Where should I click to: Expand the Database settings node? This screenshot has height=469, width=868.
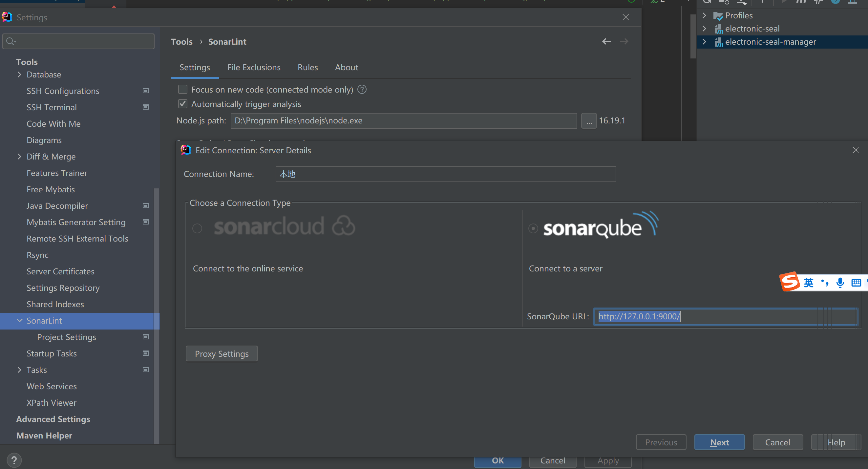click(19, 75)
